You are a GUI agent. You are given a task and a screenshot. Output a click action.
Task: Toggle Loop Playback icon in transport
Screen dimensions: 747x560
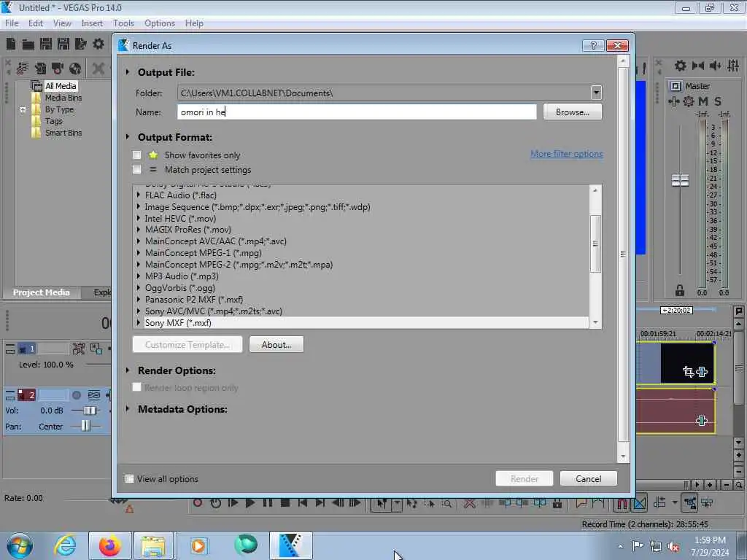coord(215,503)
